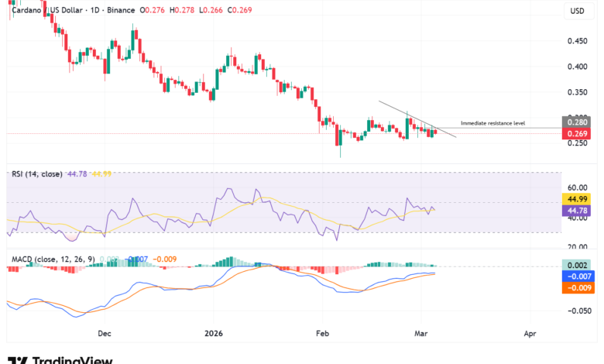Click the 60.00 level on RSI scale
The width and height of the screenshot is (604, 364).
pyautogui.click(x=577, y=187)
